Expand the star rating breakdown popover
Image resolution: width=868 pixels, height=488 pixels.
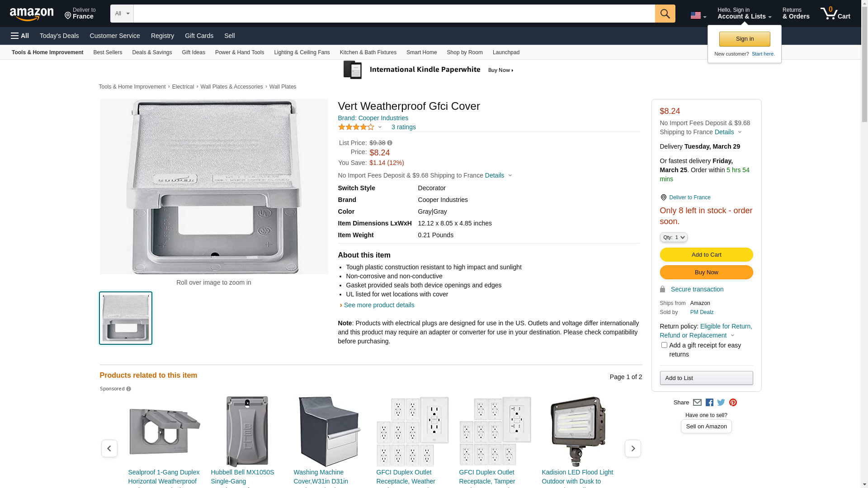click(x=380, y=127)
